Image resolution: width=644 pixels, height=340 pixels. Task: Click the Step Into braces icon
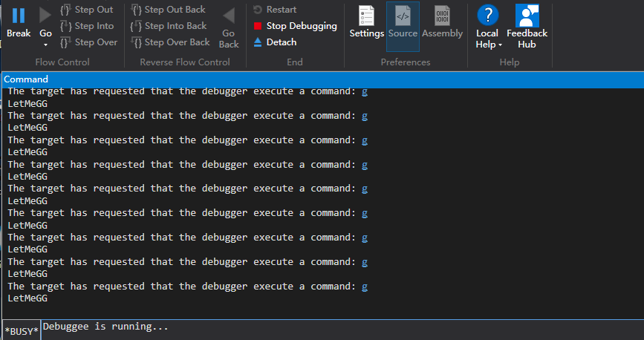(65, 26)
